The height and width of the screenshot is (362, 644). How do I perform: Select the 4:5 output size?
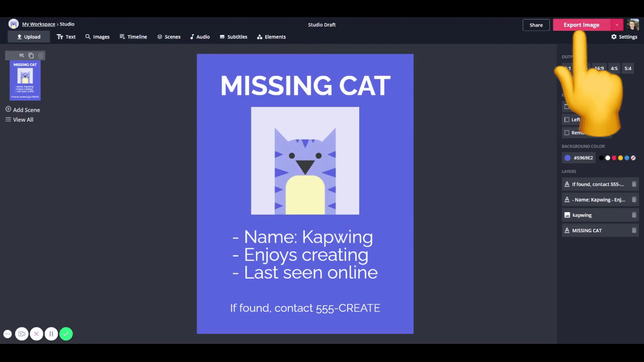pos(614,68)
